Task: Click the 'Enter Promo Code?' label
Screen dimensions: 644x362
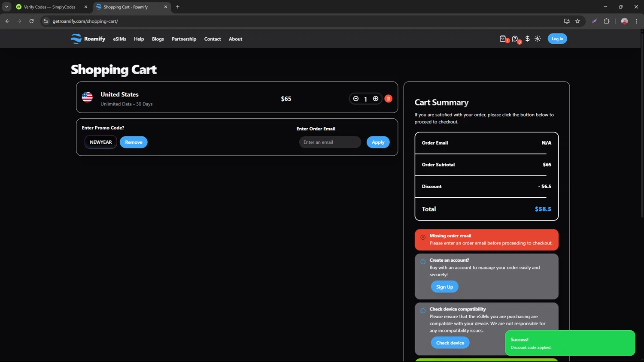Action: tap(103, 128)
